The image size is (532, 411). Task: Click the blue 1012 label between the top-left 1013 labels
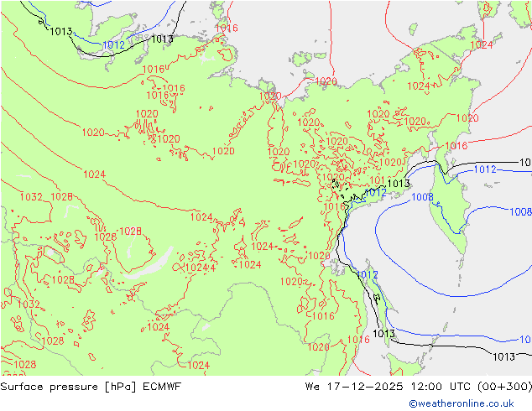pos(113,44)
